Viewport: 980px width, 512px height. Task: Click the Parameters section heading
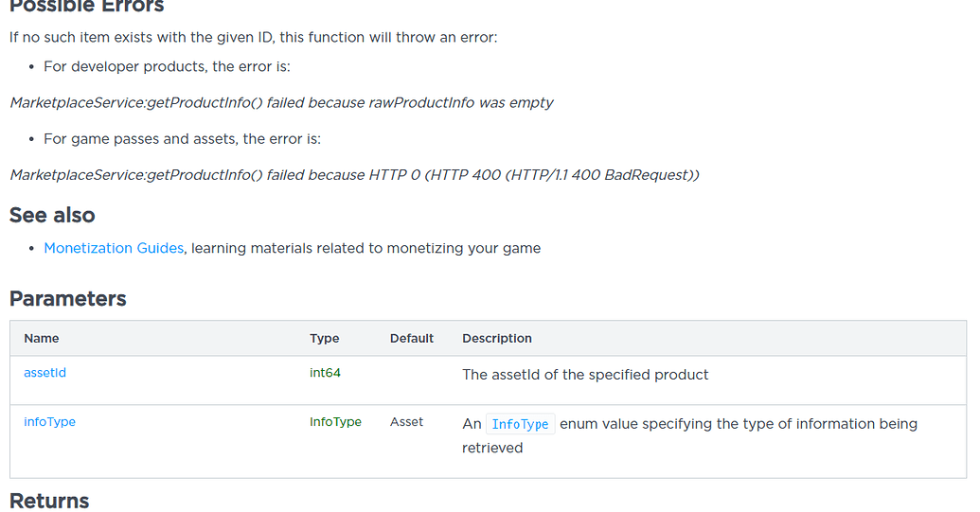[67, 299]
